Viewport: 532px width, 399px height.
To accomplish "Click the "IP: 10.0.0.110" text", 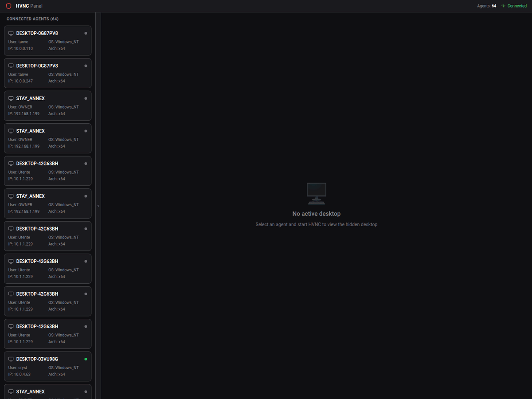I will click(x=20, y=48).
